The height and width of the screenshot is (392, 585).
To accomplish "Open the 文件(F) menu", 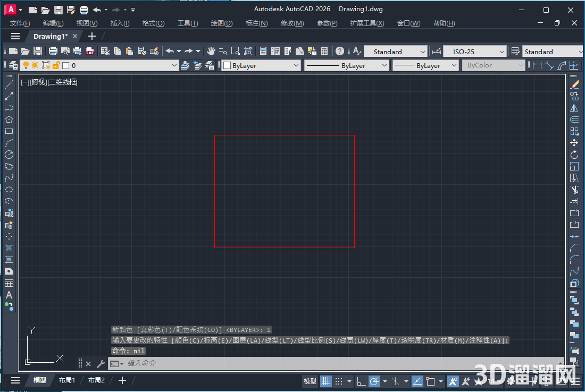I will [x=20, y=23].
